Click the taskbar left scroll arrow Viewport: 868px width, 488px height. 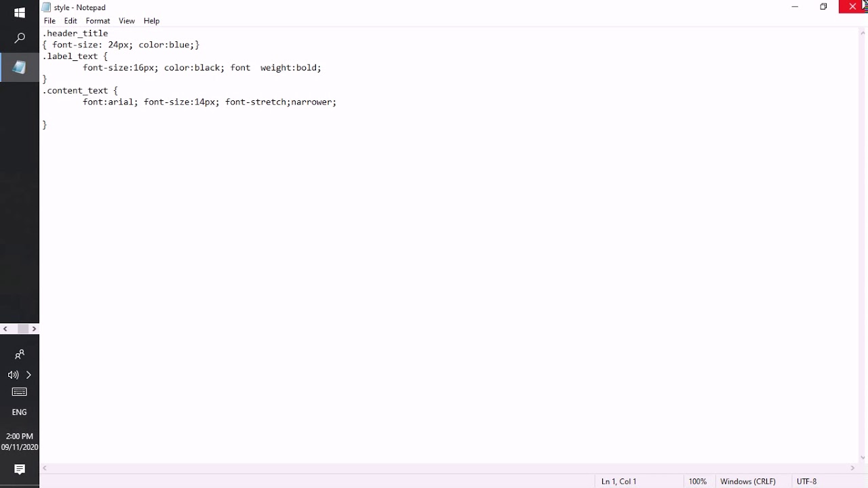click(5, 329)
